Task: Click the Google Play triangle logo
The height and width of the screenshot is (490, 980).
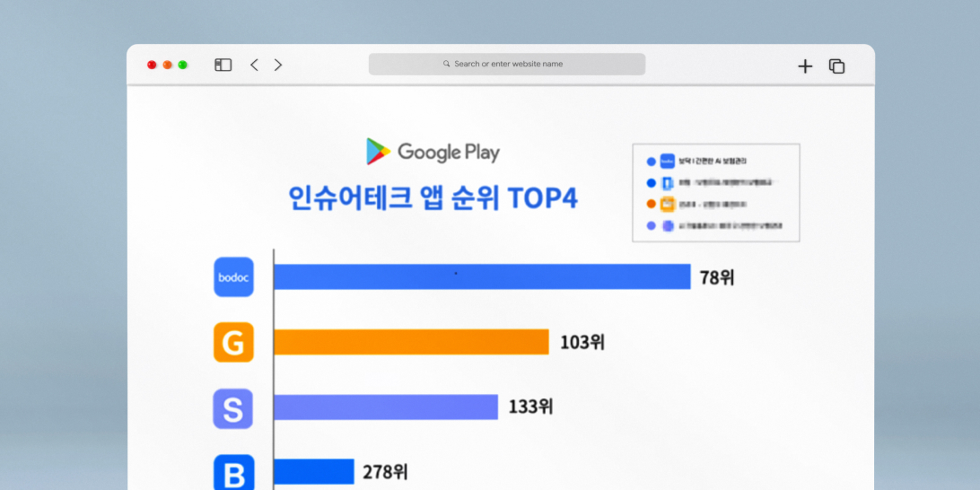Action: click(x=378, y=152)
